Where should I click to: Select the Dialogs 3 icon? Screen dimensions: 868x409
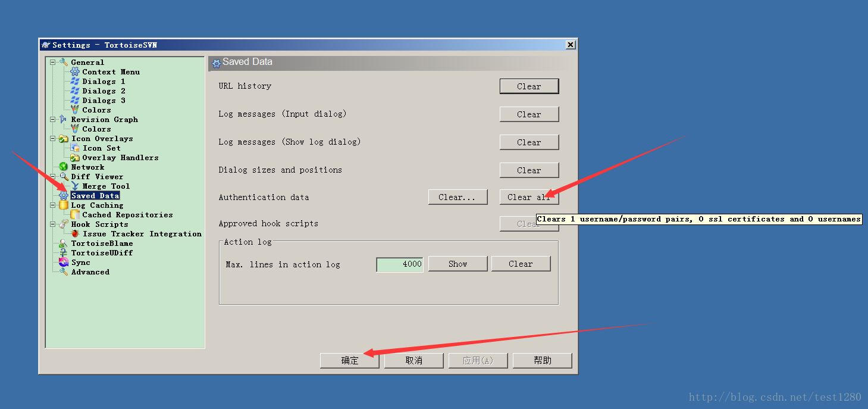(75, 100)
